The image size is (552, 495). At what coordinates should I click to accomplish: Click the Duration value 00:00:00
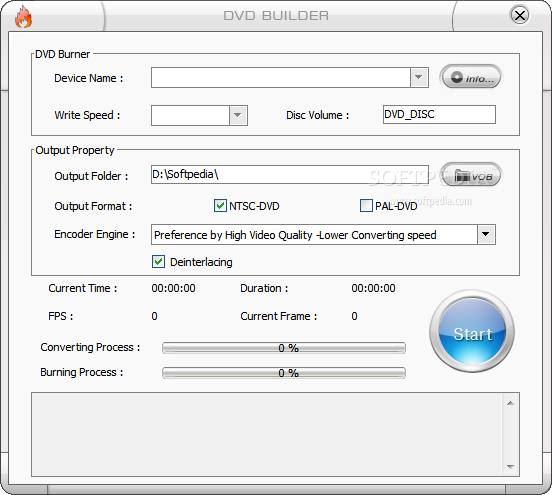(x=373, y=288)
